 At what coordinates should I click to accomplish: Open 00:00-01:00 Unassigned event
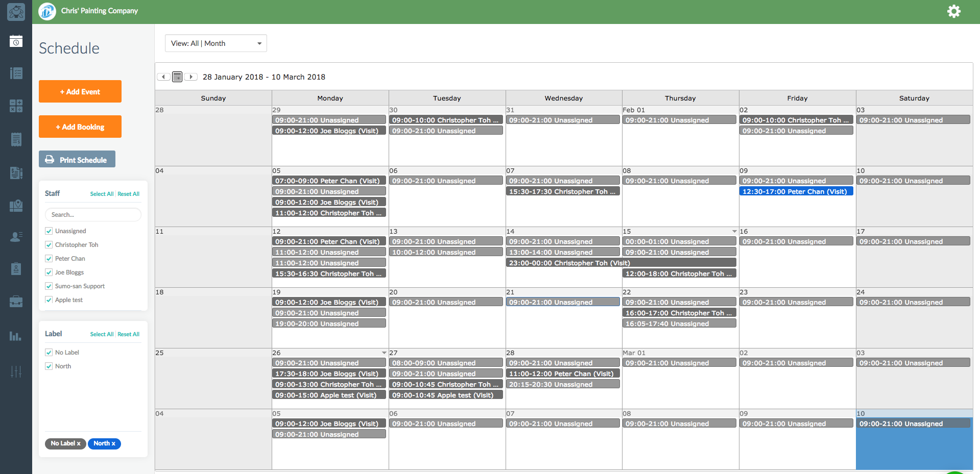(679, 241)
